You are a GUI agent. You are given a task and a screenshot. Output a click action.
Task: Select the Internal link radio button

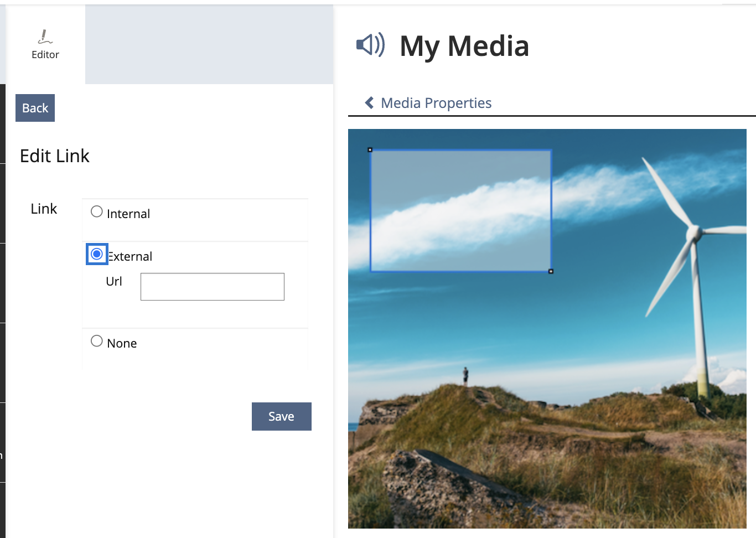(97, 212)
